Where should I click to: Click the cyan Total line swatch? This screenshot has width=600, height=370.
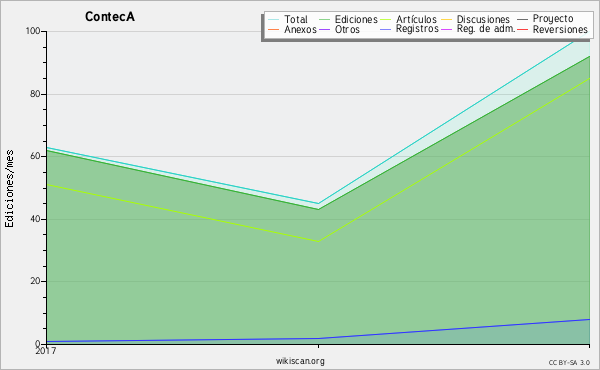coord(273,20)
